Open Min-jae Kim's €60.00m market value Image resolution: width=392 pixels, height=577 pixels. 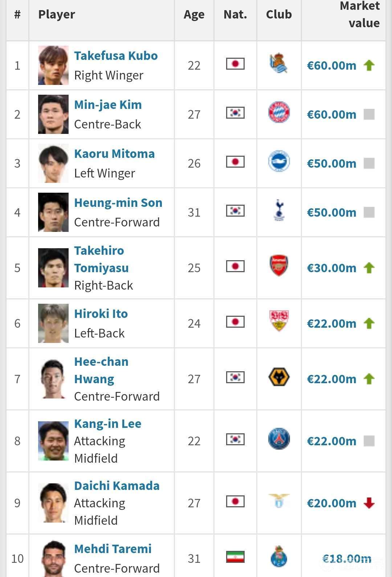point(332,115)
